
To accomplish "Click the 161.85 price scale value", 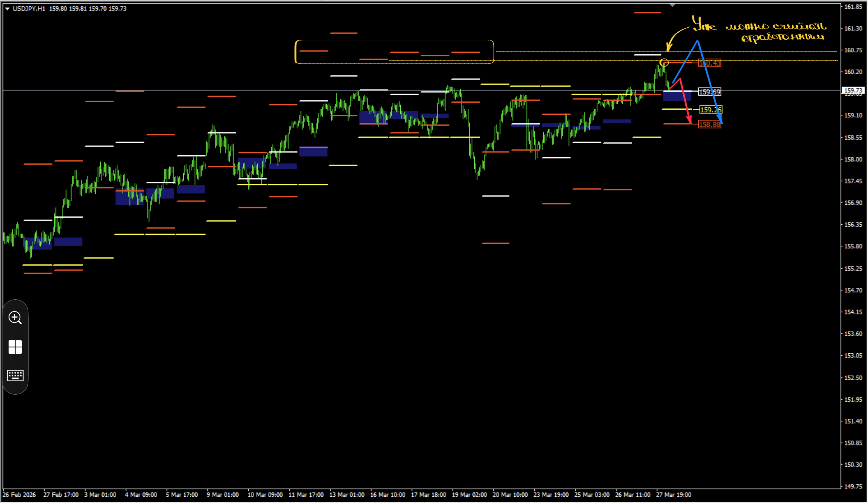I will [852, 7].
